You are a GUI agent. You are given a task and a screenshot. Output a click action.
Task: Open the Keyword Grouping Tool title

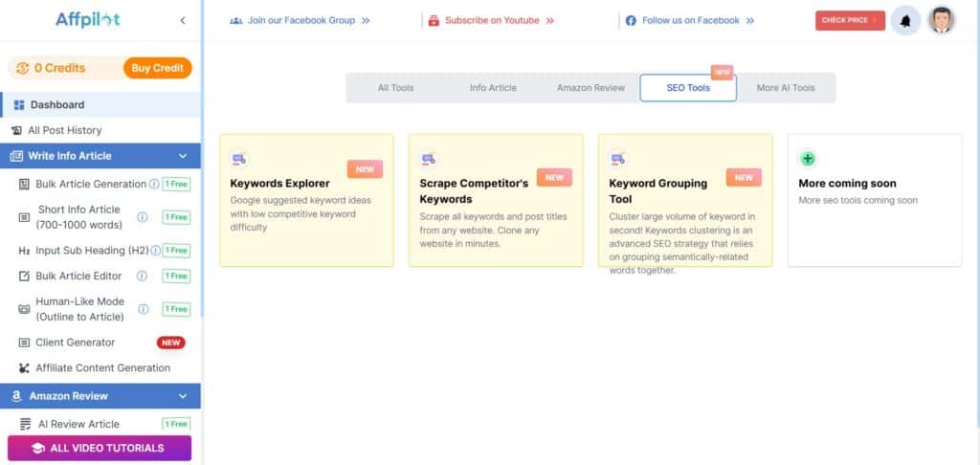point(658,192)
